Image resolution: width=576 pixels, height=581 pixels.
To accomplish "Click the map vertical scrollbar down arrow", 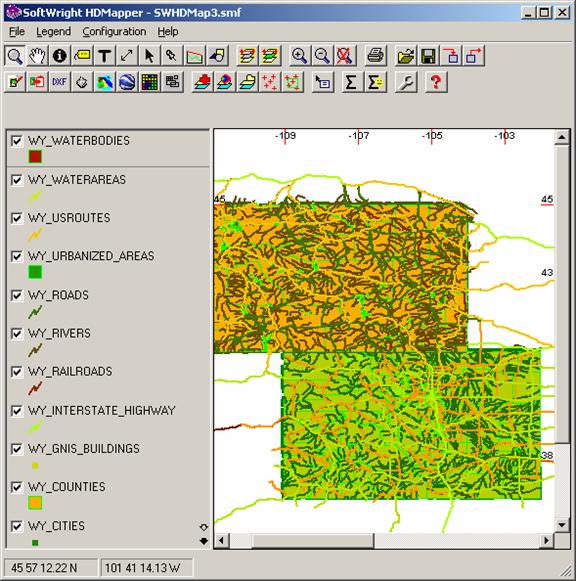I will 562,525.
